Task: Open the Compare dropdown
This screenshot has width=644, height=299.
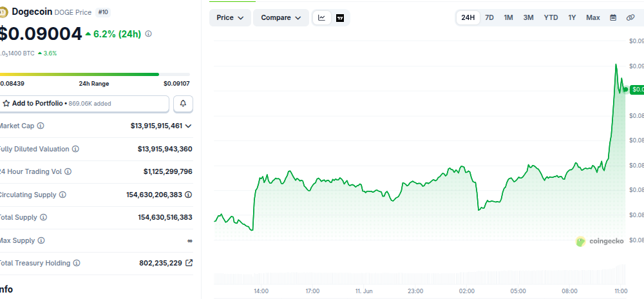Action: pos(281,17)
